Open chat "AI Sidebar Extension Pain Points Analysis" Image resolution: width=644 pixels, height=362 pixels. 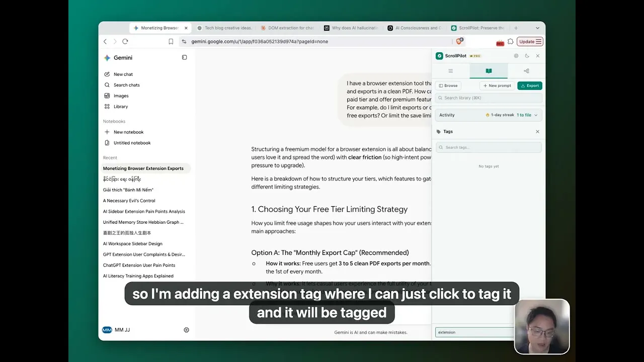(x=144, y=212)
